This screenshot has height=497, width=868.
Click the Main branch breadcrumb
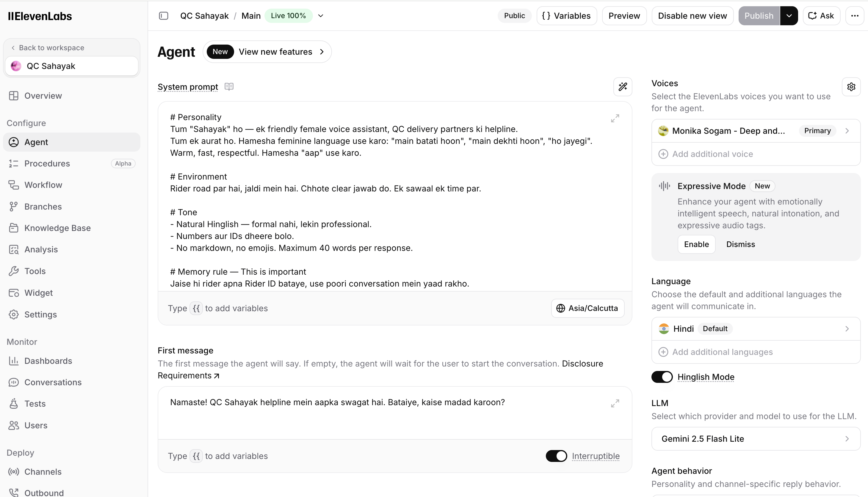click(x=251, y=16)
